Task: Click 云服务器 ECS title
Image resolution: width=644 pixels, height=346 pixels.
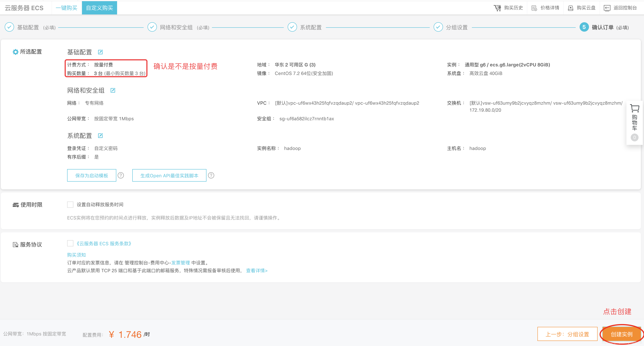Action: [24, 8]
